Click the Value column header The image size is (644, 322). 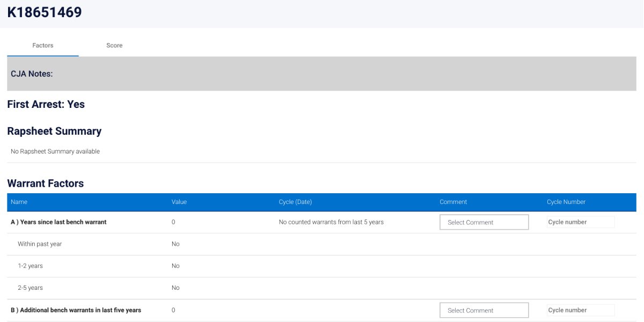(x=179, y=202)
